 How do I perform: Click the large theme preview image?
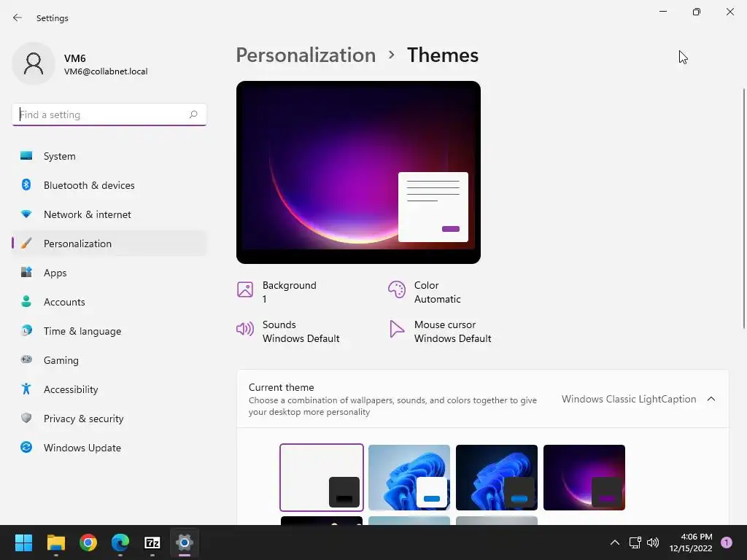[x=358, y=172]
